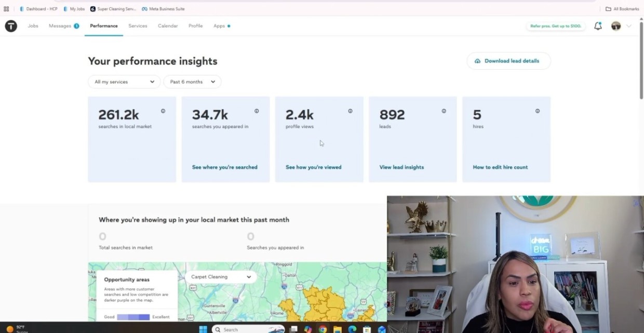Open All my services dropdown
The width and height of the screenshot is (644, 333).
124,82
